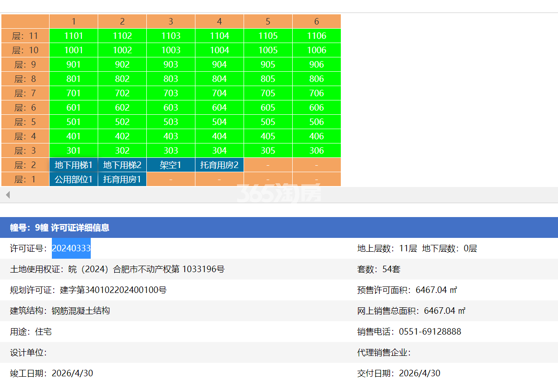
Task: Select unit 805 on floor 8
Action: 268,79
